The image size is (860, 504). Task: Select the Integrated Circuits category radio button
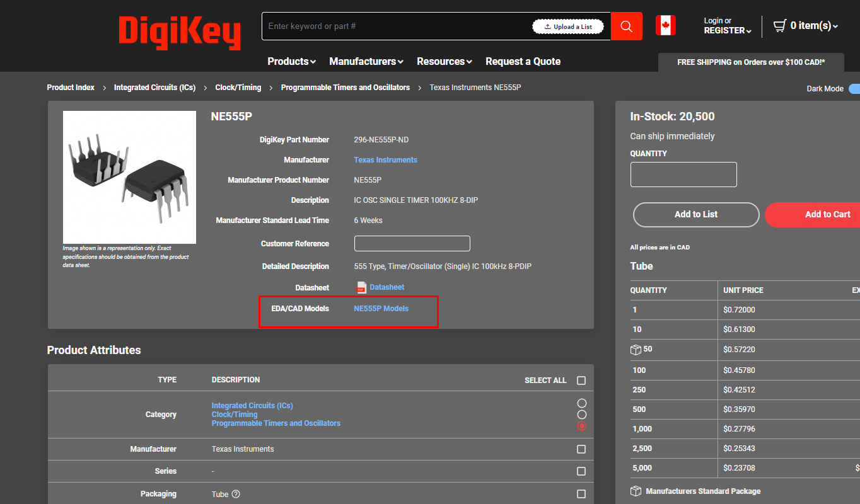[x=582, y=403]
